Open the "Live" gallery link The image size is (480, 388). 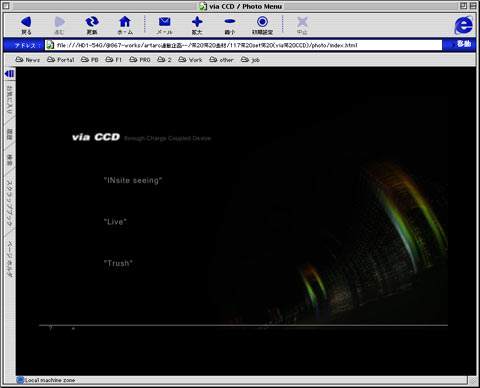coord(115,222)
